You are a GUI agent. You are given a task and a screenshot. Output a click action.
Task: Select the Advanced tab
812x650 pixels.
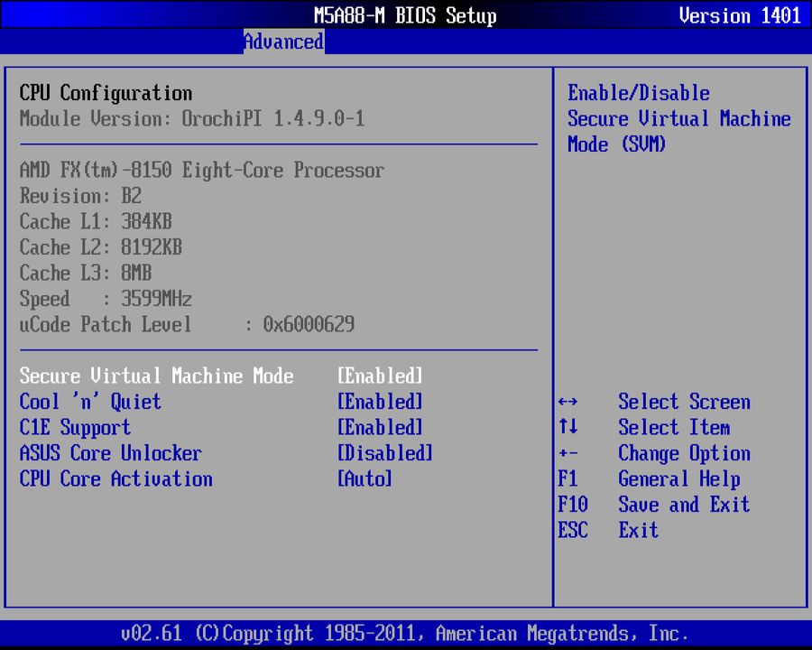284,42
